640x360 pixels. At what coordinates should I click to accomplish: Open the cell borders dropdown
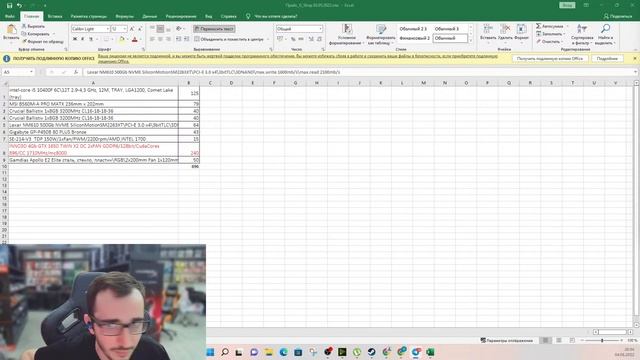click(x=113, y=39)
